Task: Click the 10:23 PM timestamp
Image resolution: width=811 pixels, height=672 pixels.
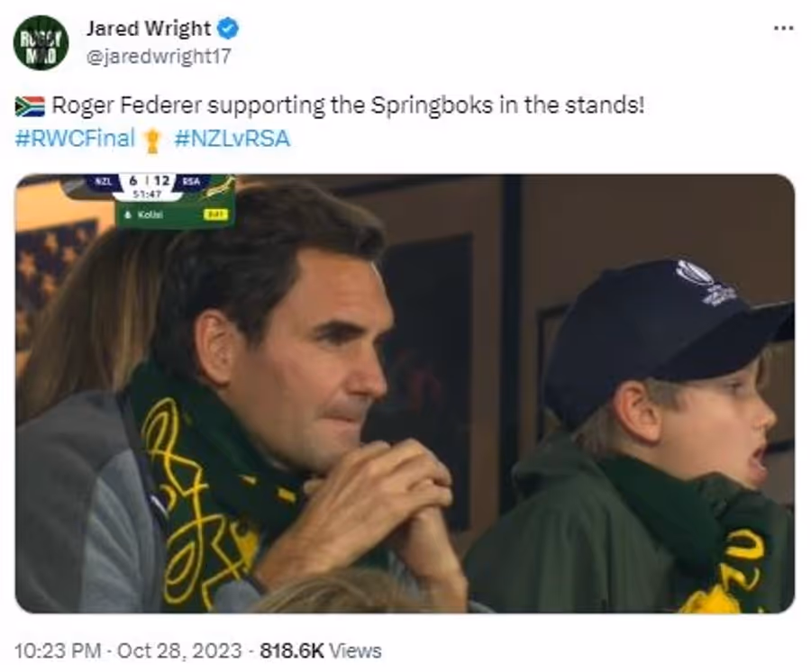Action: pos(58,650)
